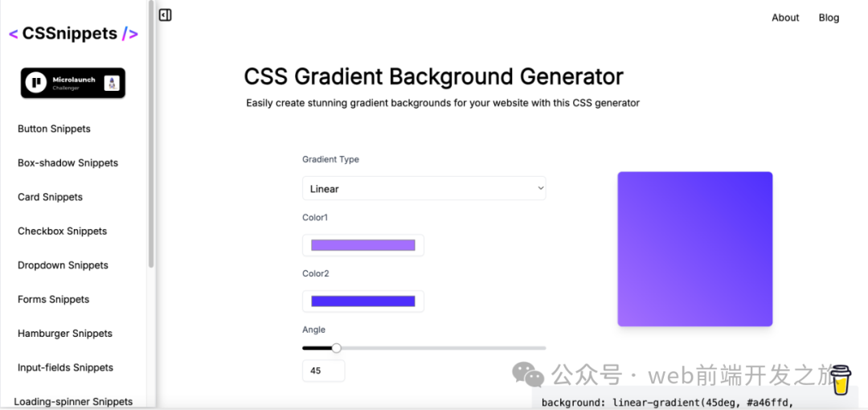Open Blog page in top navigation

point(829,18)
